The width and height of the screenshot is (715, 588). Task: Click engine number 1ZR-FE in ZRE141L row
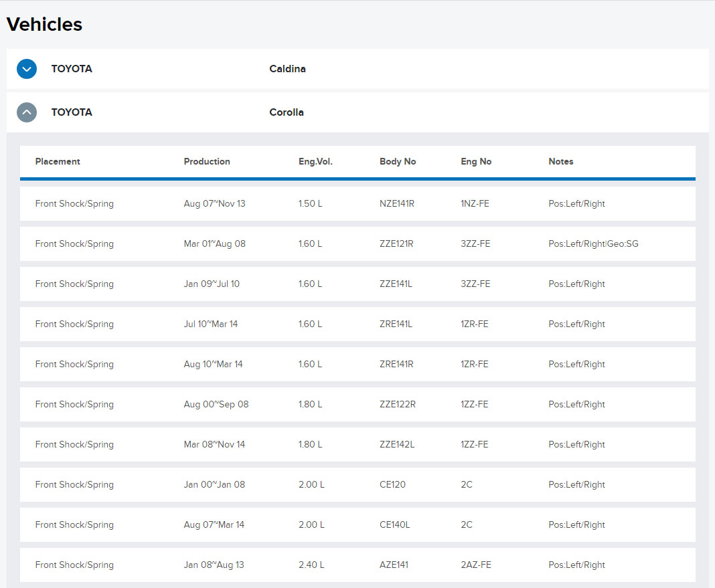point(474,324)
